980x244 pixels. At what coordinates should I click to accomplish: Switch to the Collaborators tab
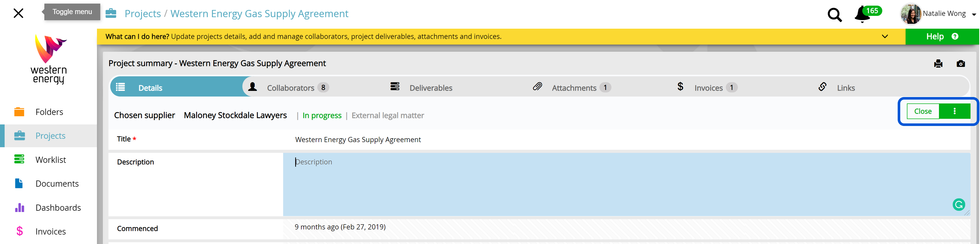(x=298, y=88)
